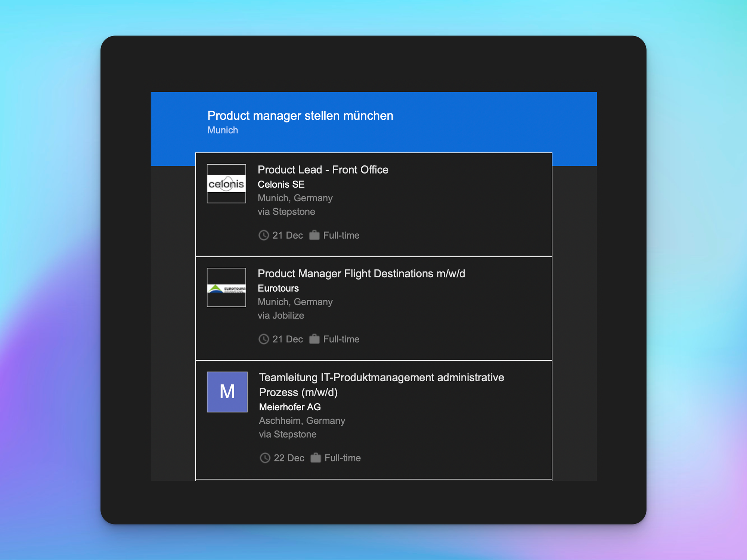This screenshot has height=560, width=747.
Task: Click 'via Jobilize' source text
Action: pos(280,315)
